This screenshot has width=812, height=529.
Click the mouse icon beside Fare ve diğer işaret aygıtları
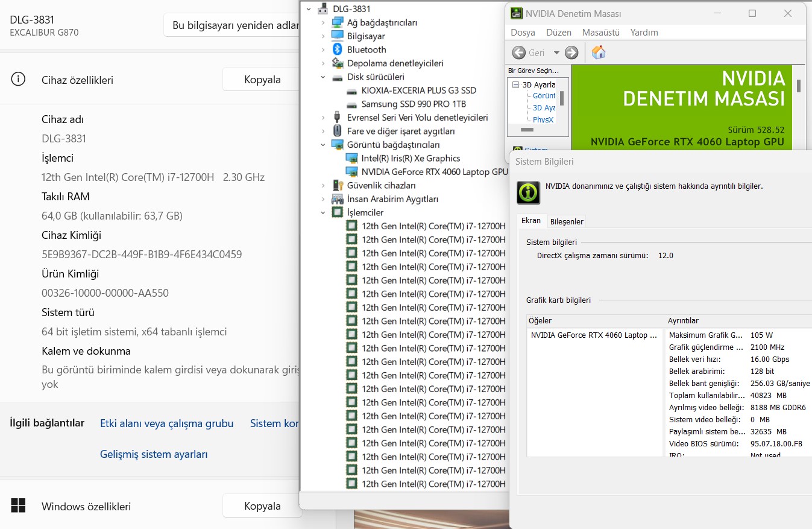click(338, 131)
